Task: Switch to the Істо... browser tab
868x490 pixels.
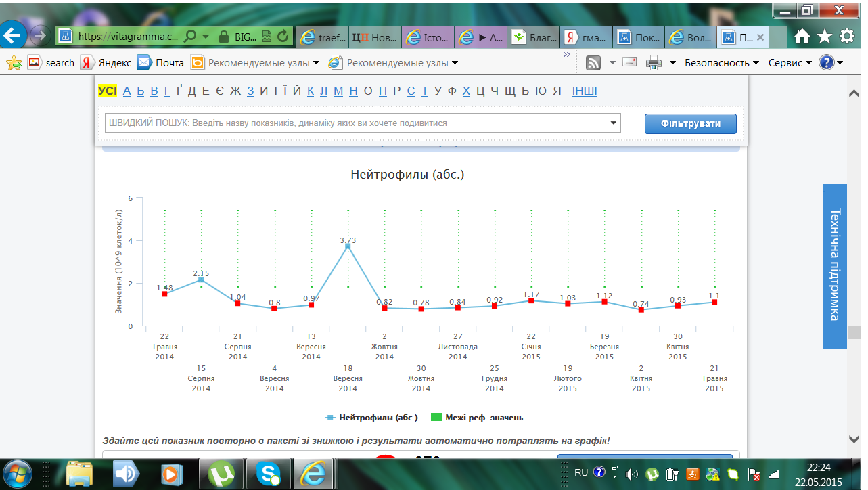Action: (428, 37)
